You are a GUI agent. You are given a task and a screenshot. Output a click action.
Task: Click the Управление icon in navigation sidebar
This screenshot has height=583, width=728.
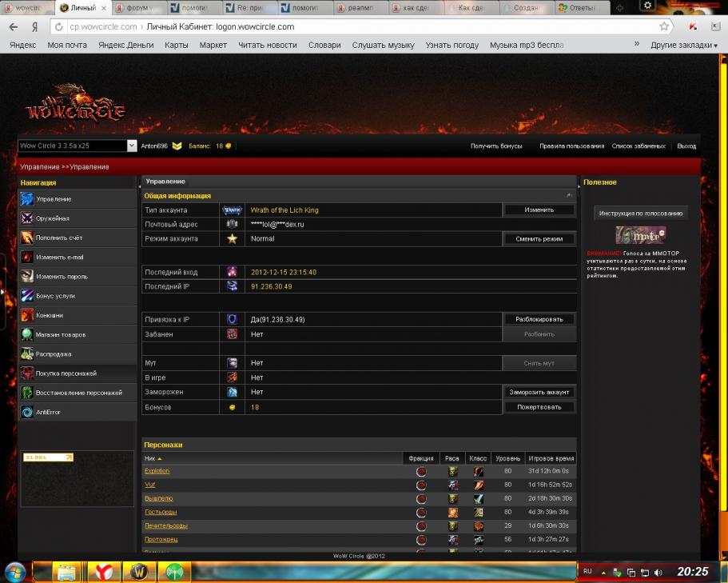point(27,199)
